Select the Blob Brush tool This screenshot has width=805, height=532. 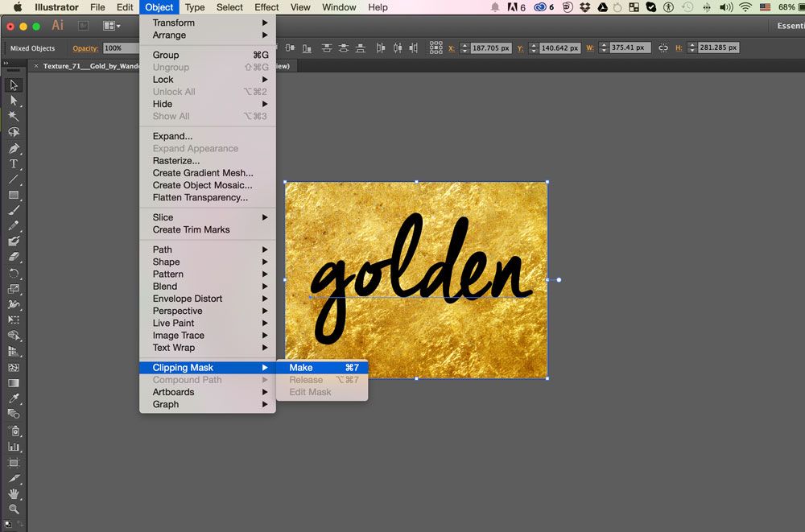14,241
